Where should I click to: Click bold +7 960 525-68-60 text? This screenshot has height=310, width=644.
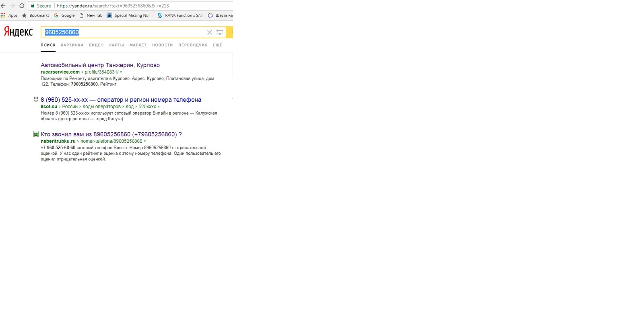(x=58, y=148)
